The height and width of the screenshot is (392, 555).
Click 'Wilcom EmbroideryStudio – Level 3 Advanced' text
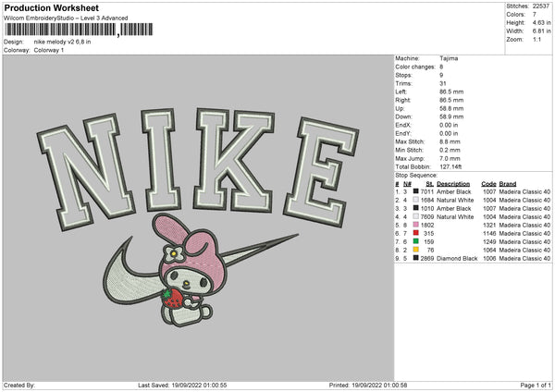coord(66,18)
